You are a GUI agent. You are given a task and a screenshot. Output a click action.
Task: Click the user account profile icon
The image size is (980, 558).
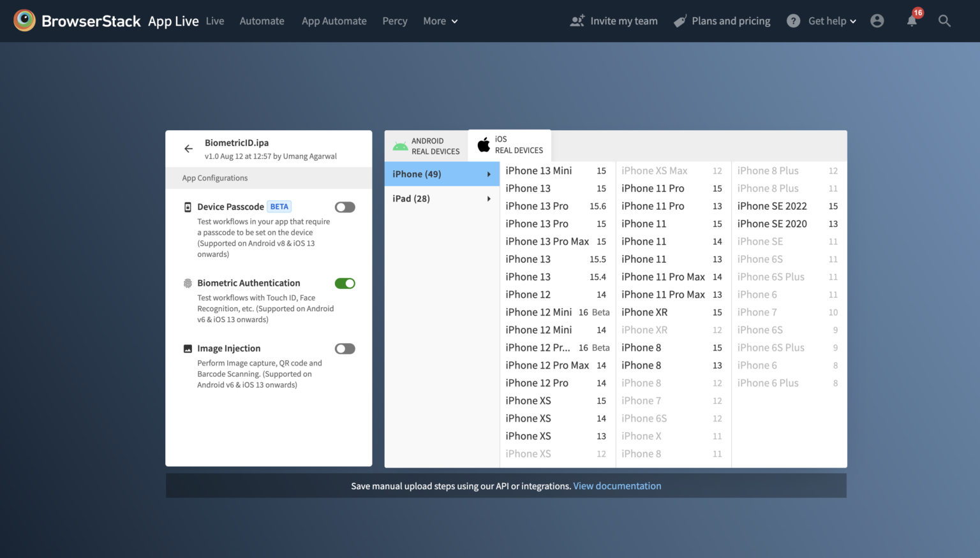pyautogui.click(x=877, y=21)
